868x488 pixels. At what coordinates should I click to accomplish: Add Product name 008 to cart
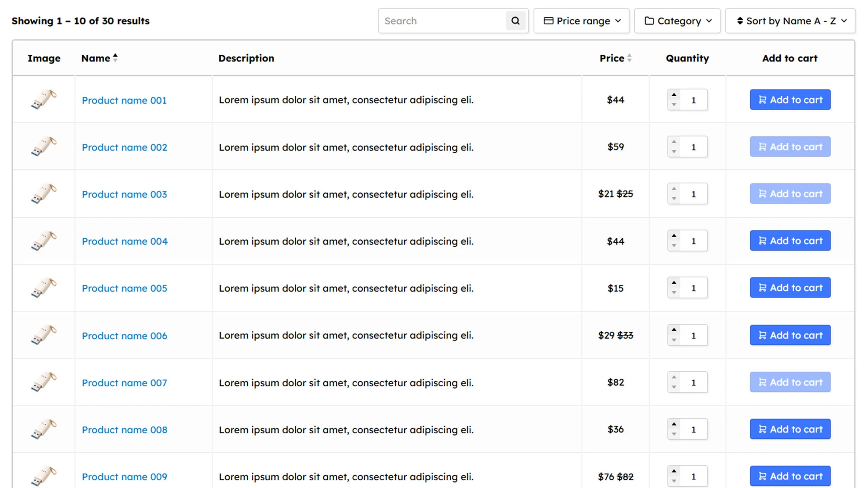click(790, 429)
